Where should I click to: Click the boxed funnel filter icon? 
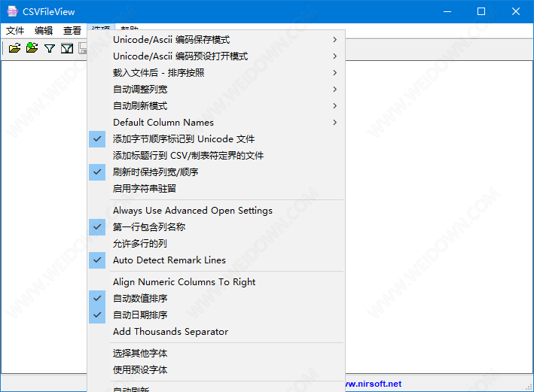[66, 48]
